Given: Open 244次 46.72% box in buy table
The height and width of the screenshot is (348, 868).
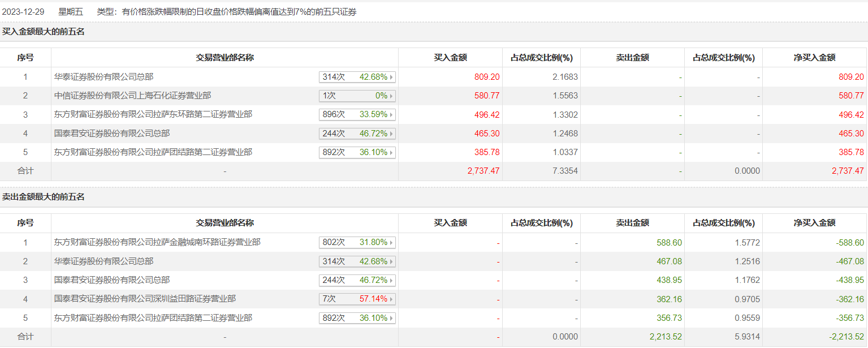Looking at the screenshot, I should [x=357, y=134].
